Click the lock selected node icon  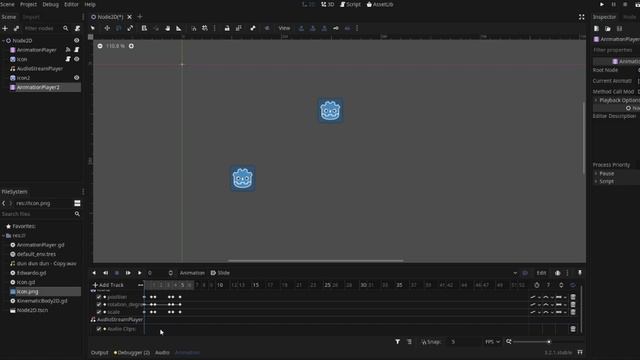(227, 28)
